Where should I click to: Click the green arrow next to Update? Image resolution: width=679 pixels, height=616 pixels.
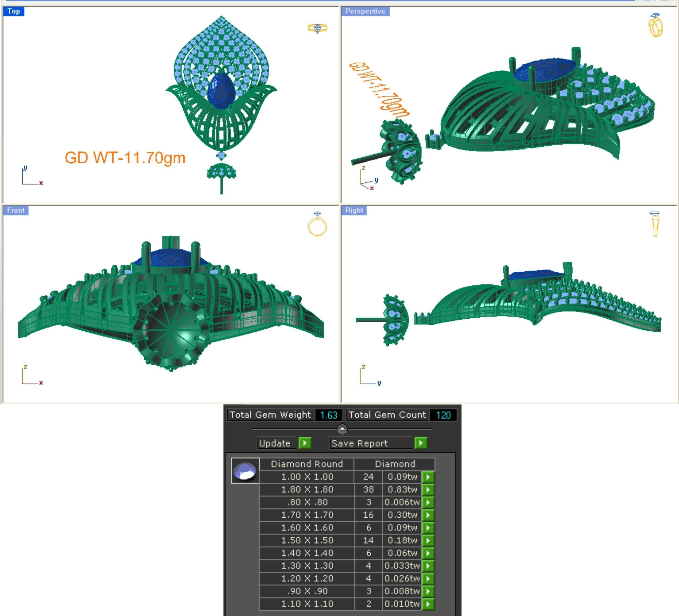click(x=305, y=443)
